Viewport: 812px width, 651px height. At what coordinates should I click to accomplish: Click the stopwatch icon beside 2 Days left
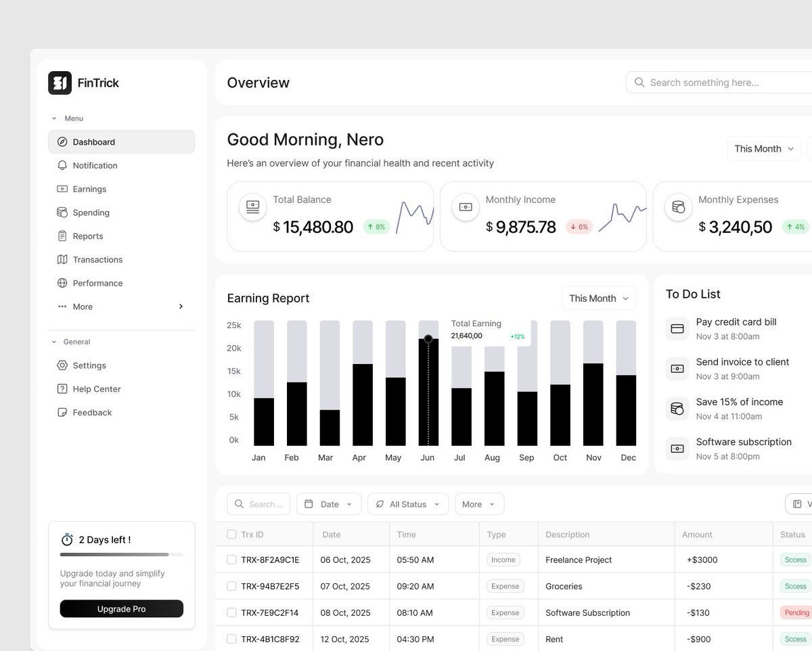67,540
